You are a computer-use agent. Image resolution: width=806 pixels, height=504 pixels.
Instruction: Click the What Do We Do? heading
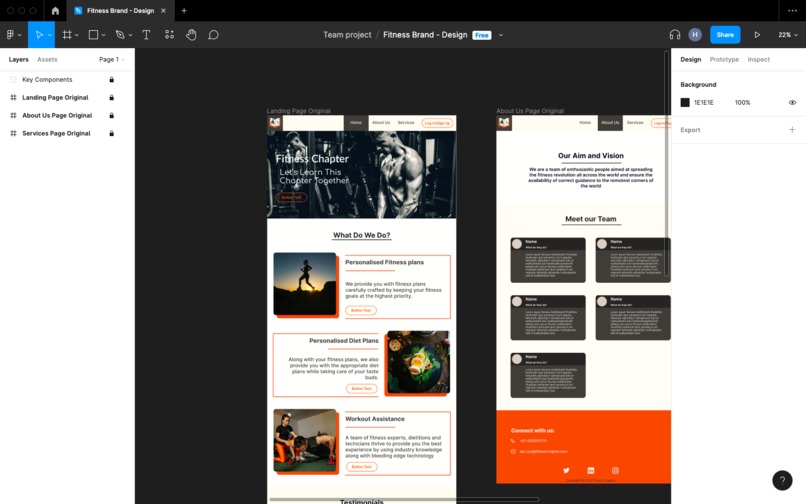pos(361,235)
